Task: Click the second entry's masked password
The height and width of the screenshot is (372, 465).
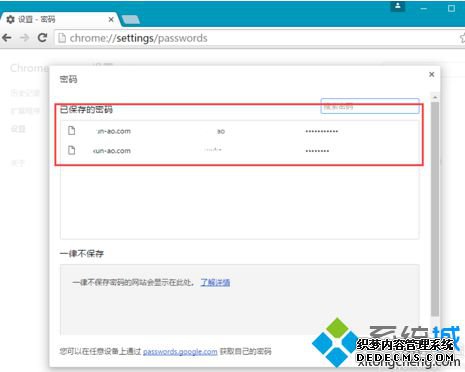Action: pyautogui.click(x=317, y=151)
